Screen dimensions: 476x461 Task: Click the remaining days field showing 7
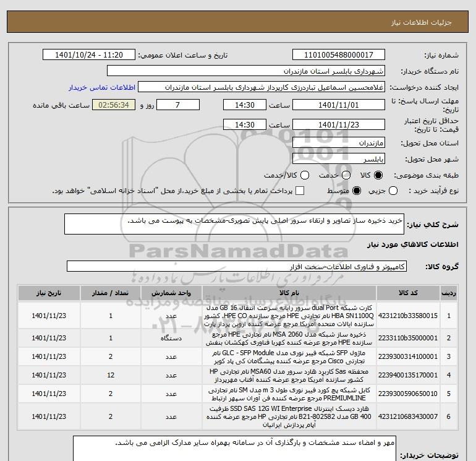click(x=177, y=105)
